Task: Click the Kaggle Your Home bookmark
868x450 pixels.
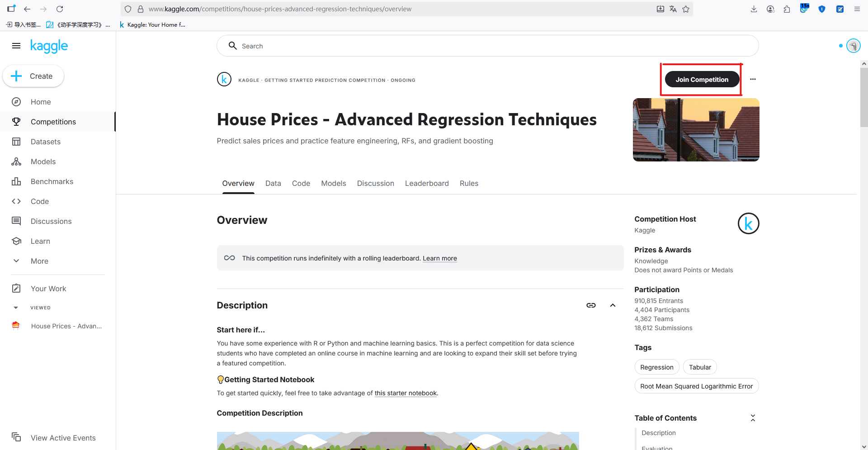Action: 152,25
